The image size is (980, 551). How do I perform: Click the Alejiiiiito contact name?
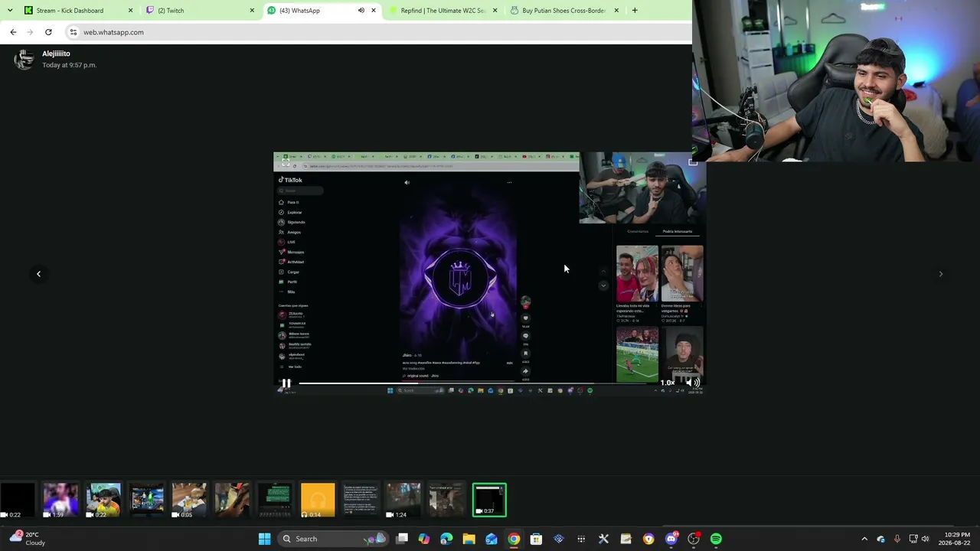click(56, 54)
